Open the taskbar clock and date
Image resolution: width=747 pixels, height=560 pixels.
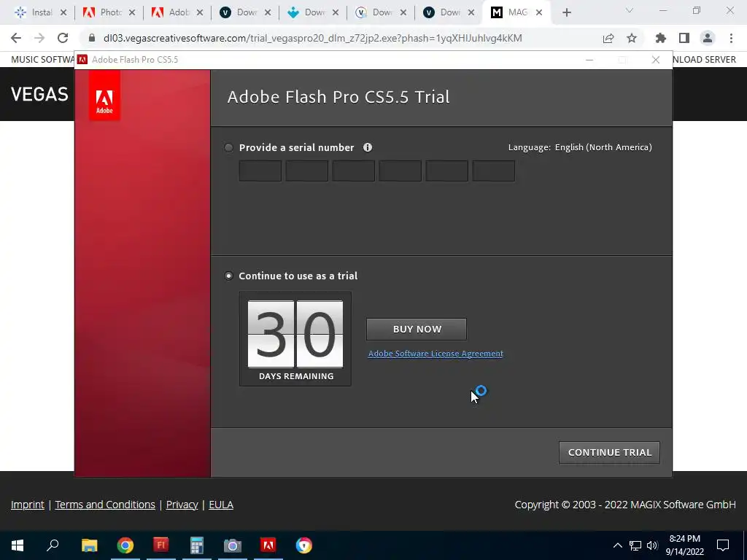684,545
